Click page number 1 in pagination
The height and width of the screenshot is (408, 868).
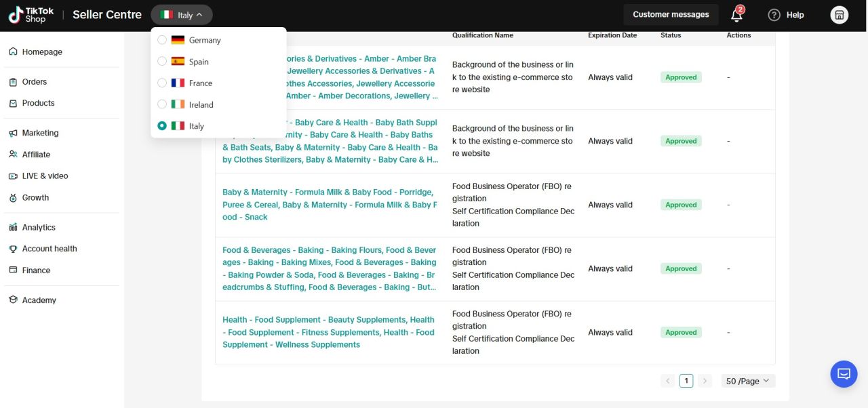pyautogui.click(x=686, y=381)
